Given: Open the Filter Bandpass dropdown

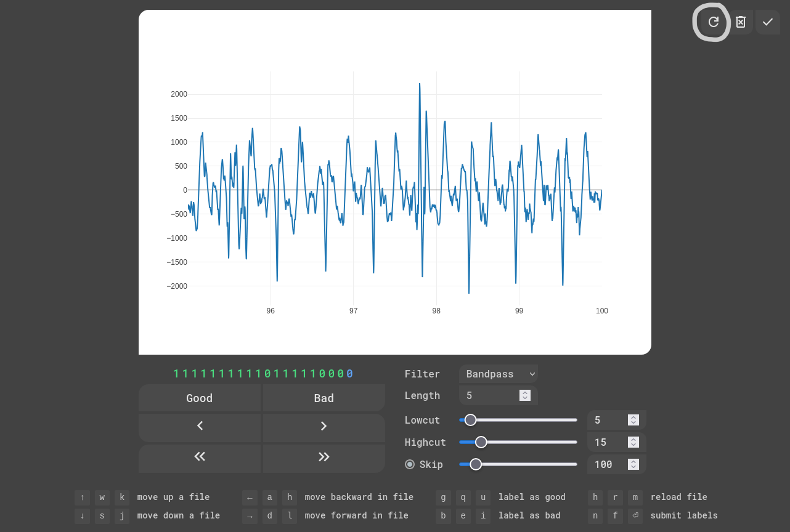Looking at the screenshot, I should [x=499, y=374].
